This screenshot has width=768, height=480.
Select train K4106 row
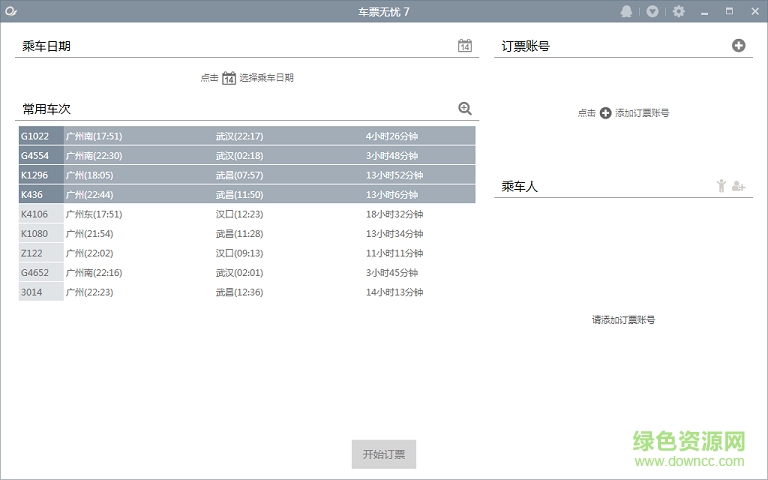247,214
